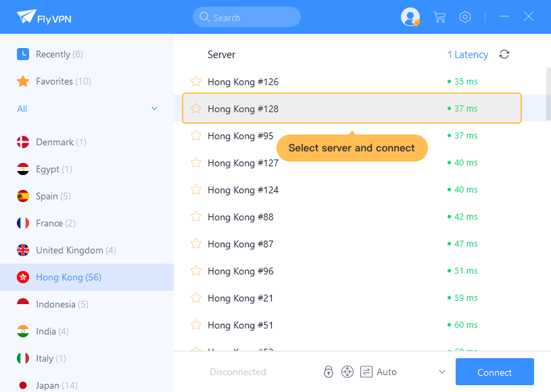Open the user account profile icon

[x=410, y=17]
